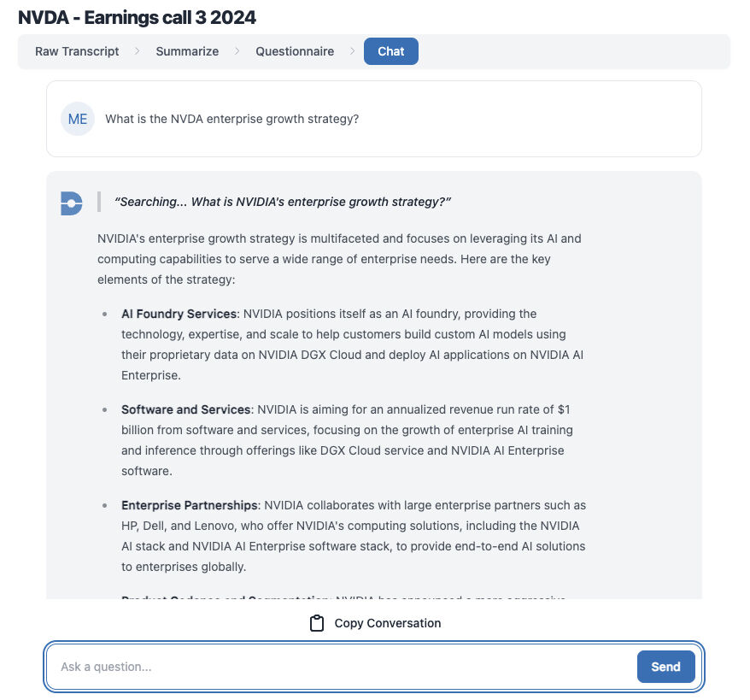This screenshot has height=700, width=750.
Task: Click the chevron after Raw Transcript
Action: [x=137, y=51]
